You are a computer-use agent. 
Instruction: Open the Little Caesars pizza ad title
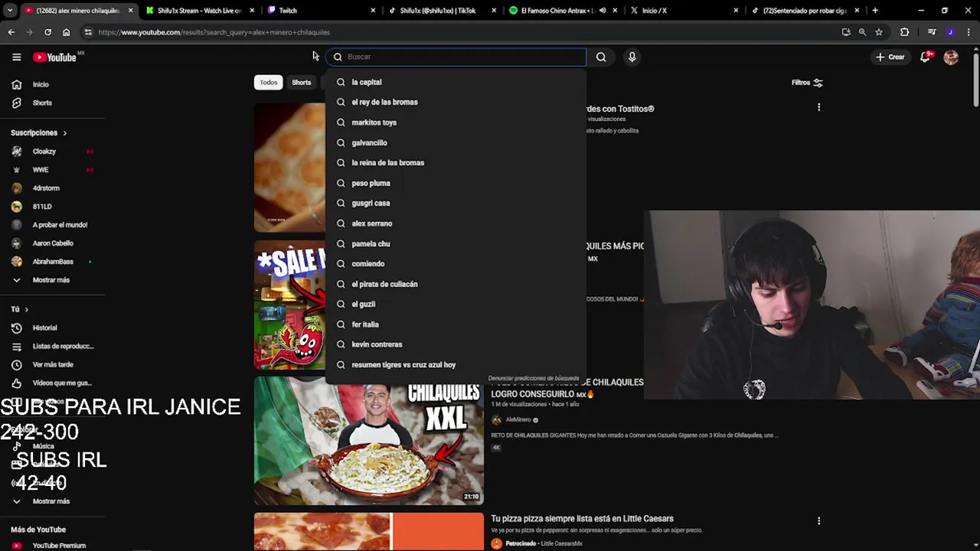coord(582,518)
